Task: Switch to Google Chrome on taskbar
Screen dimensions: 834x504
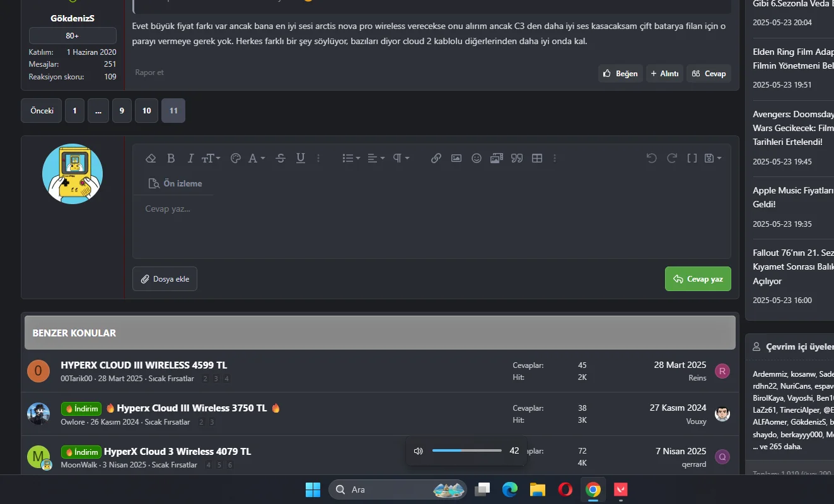Action: (x=593, y=490)
